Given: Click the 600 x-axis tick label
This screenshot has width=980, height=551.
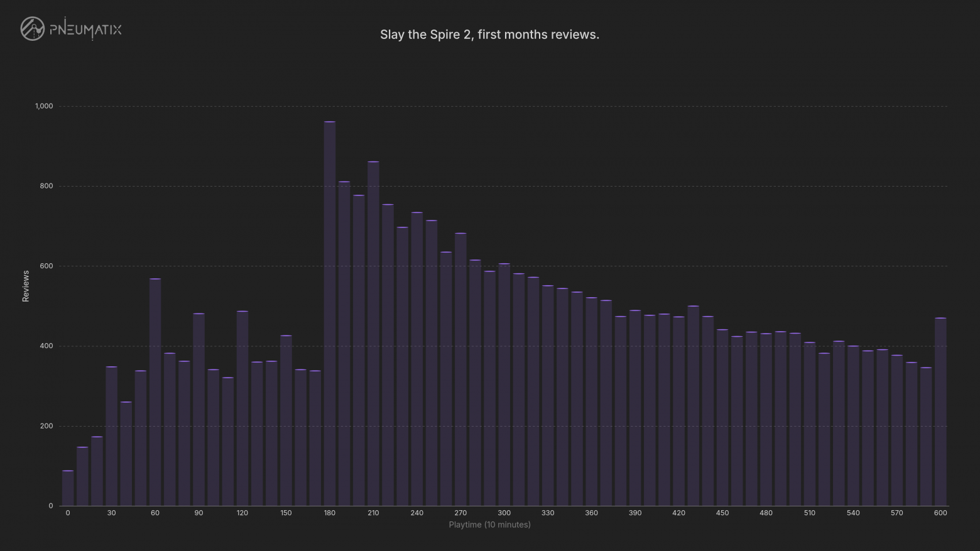Looking at the screenshot, I should (940, 513).
